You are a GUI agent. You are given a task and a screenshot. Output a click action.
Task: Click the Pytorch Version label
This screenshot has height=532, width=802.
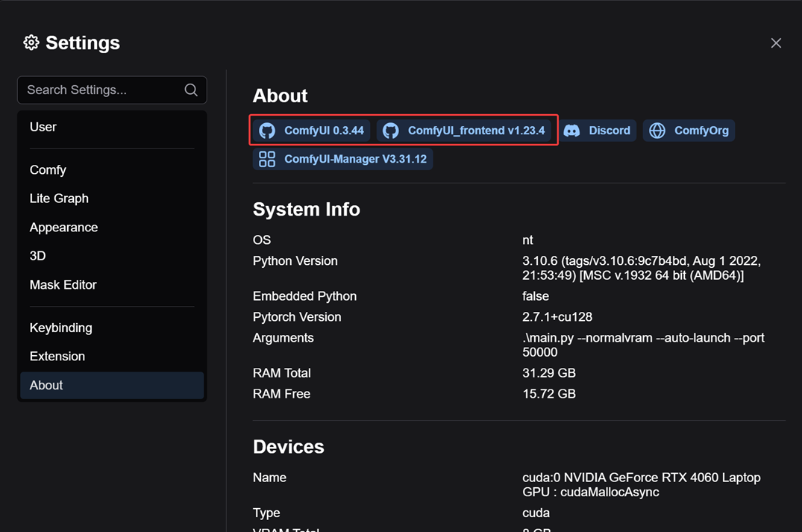pos(297,317)
